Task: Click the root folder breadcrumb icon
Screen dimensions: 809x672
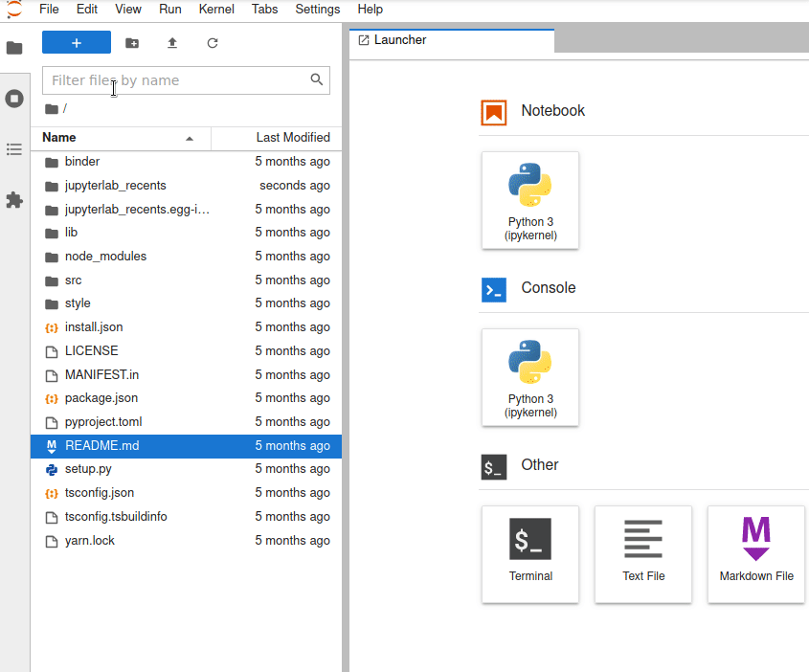Action: pyautogui.click(x=52, y=109)
